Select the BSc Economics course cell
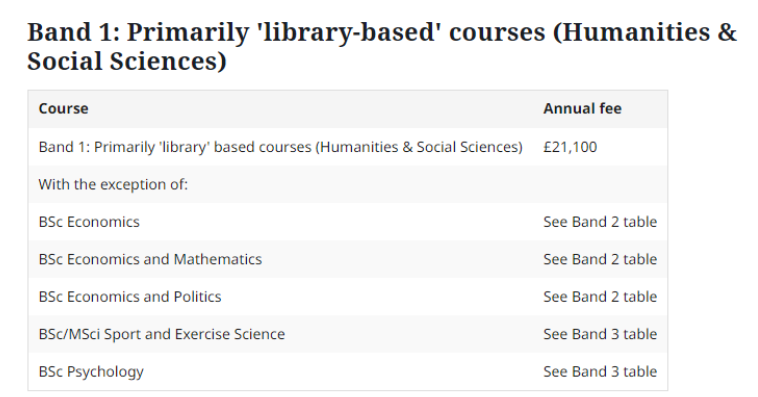 (x=89, y=221)
